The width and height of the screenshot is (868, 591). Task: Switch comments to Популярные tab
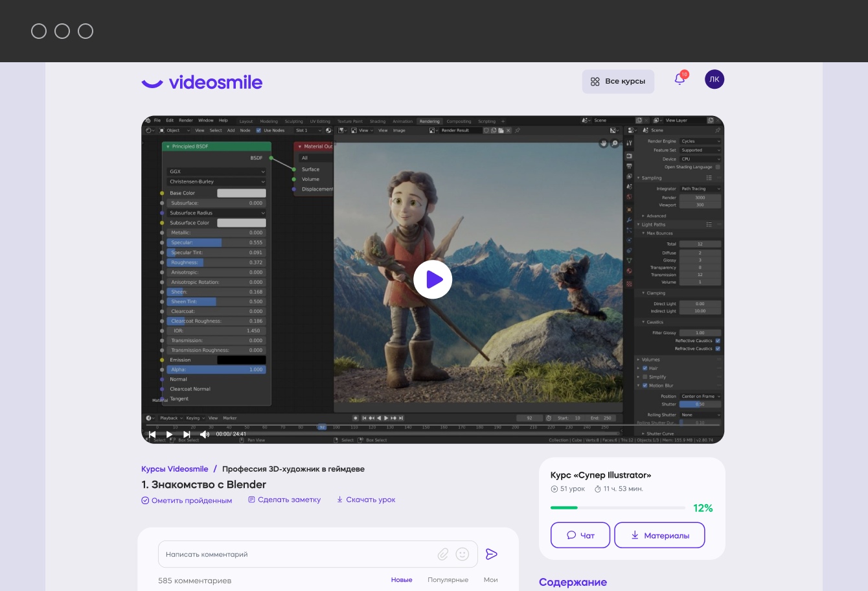[448, 580]
